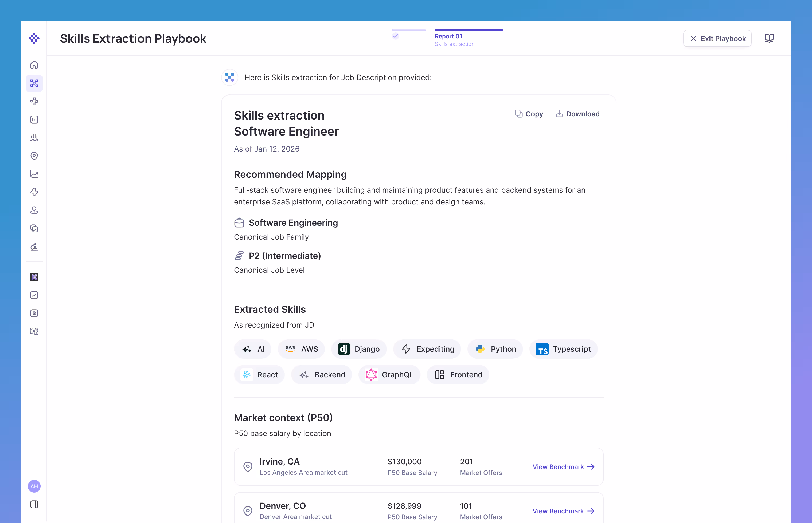Viewport: 812px width, 523px height.
Task: Toggle the sidebar panel layout icon
Action: coord(34,504)
